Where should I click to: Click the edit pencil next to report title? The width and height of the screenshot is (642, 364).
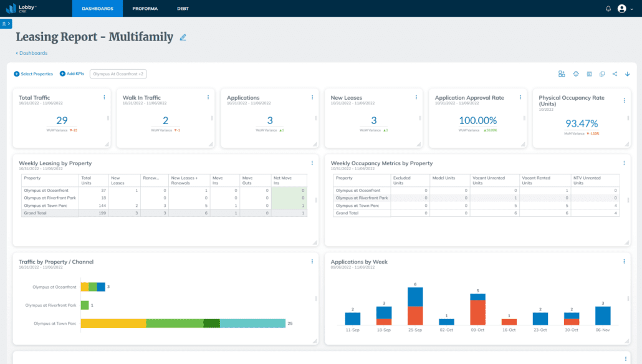coord(183,37)
